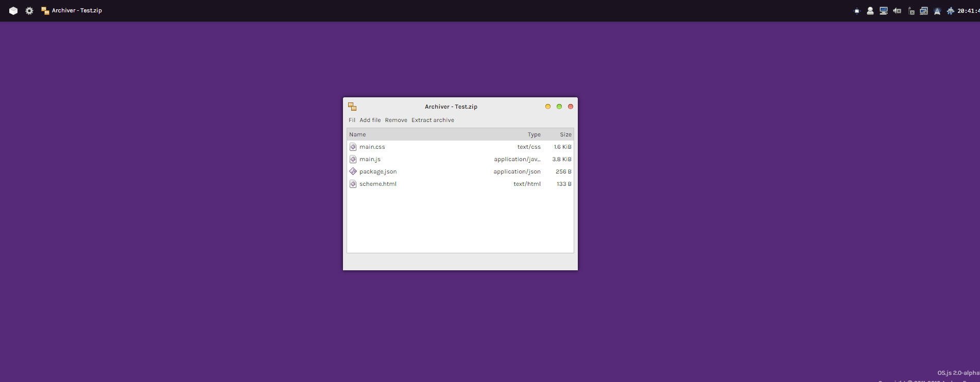Click the application/json type cell
This screenshot has height=382, width=980.
[517, 171]
